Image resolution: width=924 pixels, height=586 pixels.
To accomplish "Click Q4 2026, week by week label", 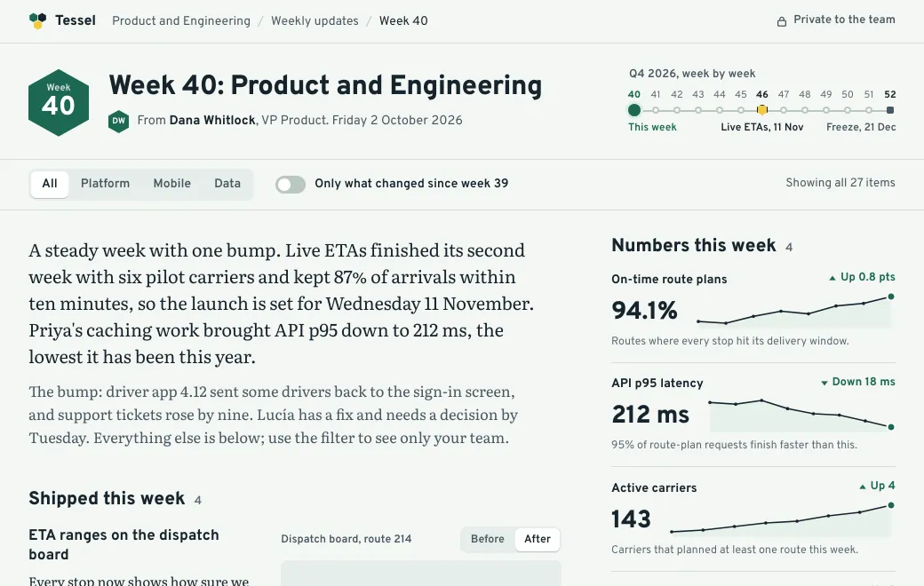I will [692, 74].
